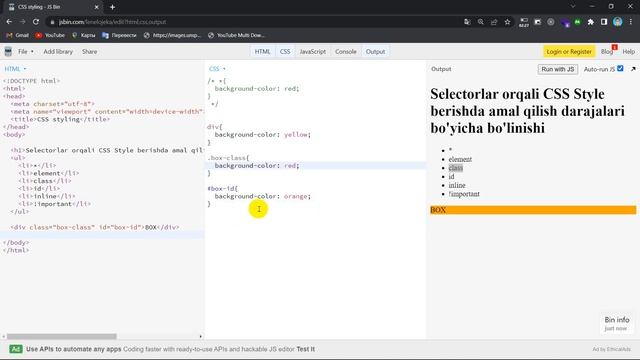Open the YouTube Multi Dow... bookmark
640x360 pixels.
pyautogui.click(x=237, y=35)
